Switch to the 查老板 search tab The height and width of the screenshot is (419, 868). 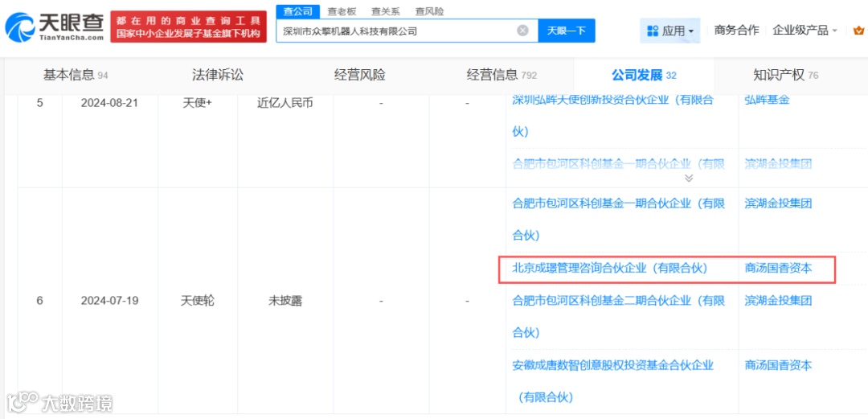pyautogui.click(x=342, y=11)
